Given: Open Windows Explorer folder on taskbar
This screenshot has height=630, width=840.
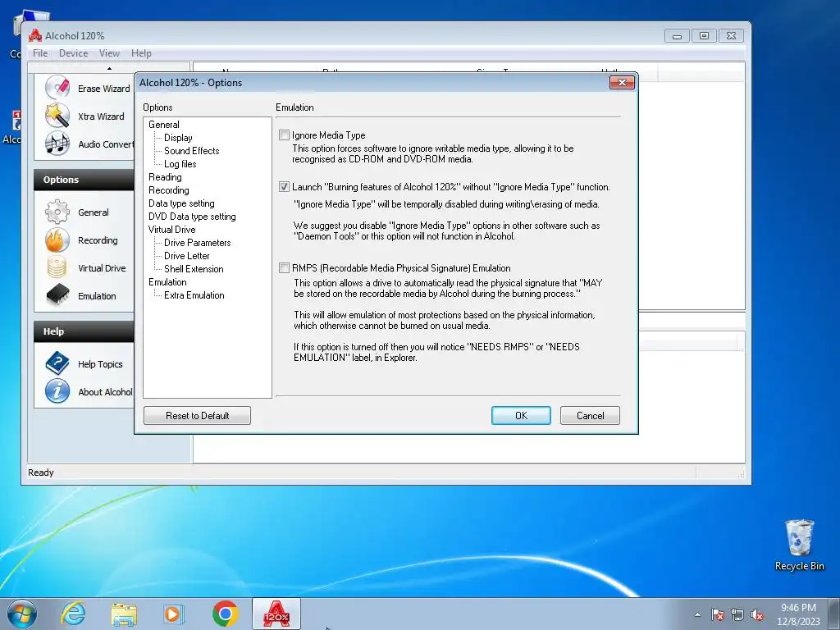Looking at the screenshot, I should [124, 614].
